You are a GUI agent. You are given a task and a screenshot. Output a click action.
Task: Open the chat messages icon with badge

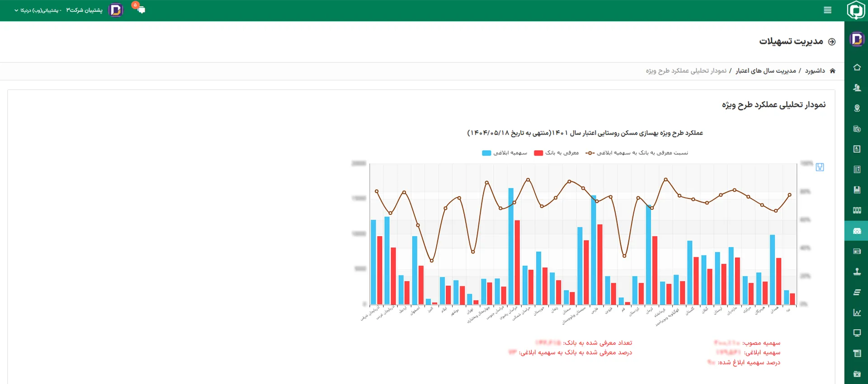point(141,9)
